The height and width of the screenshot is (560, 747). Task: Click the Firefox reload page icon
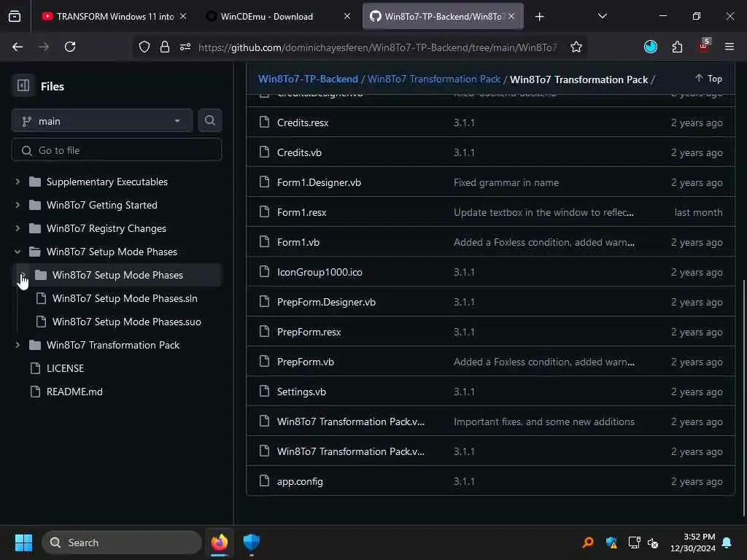coord(70,47)
